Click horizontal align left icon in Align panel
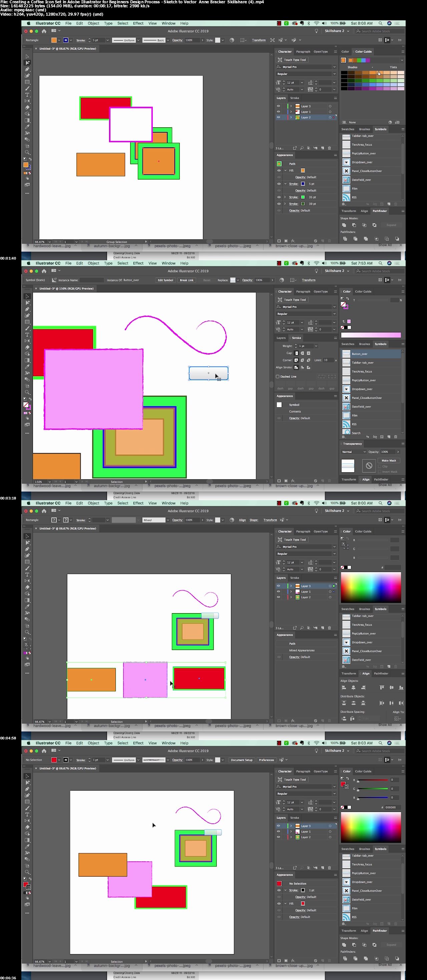Viewport: 427px width, 980px height. tap(344, 687)
